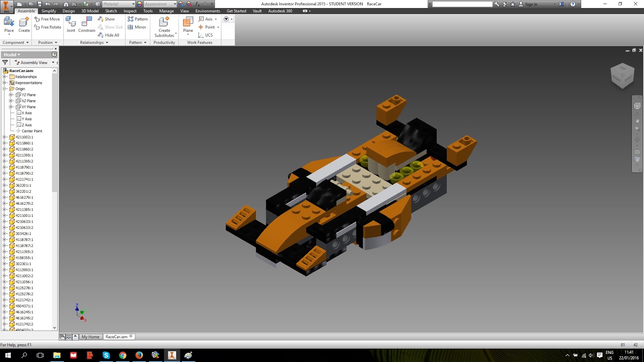
Task: Switch to the 3D Model ribbon tab
Action: pos(90,11)
